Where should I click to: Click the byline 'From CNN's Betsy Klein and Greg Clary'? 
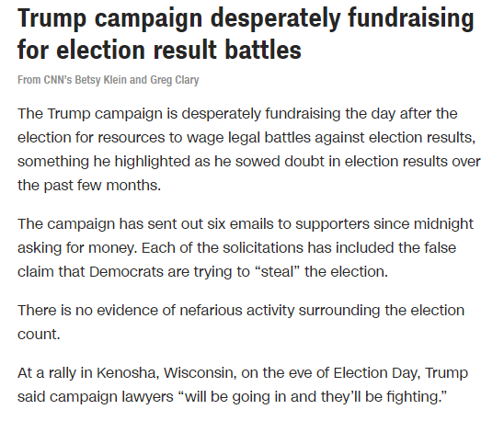(108, 80)
